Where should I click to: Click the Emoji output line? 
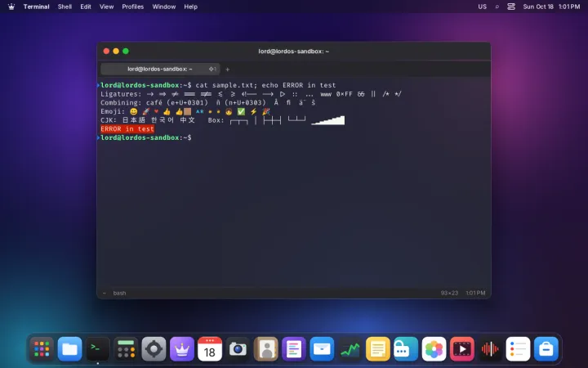coord(185,111)
